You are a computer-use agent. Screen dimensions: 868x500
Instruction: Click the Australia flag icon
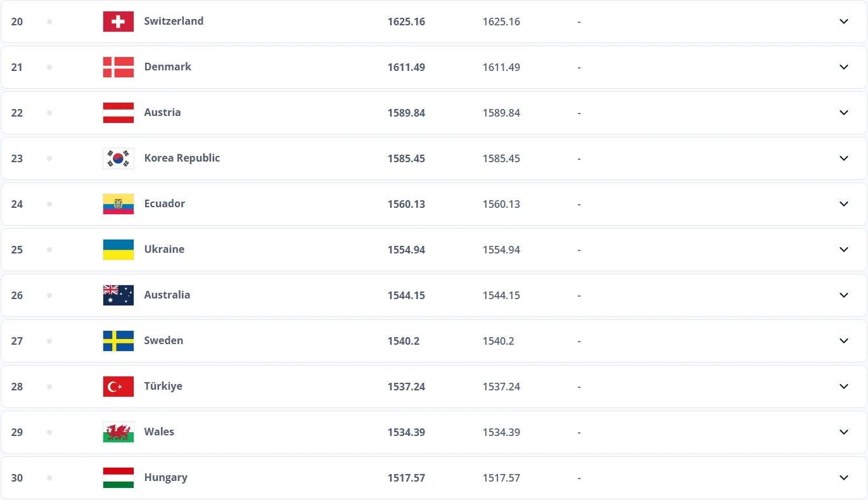click(118, 295)
